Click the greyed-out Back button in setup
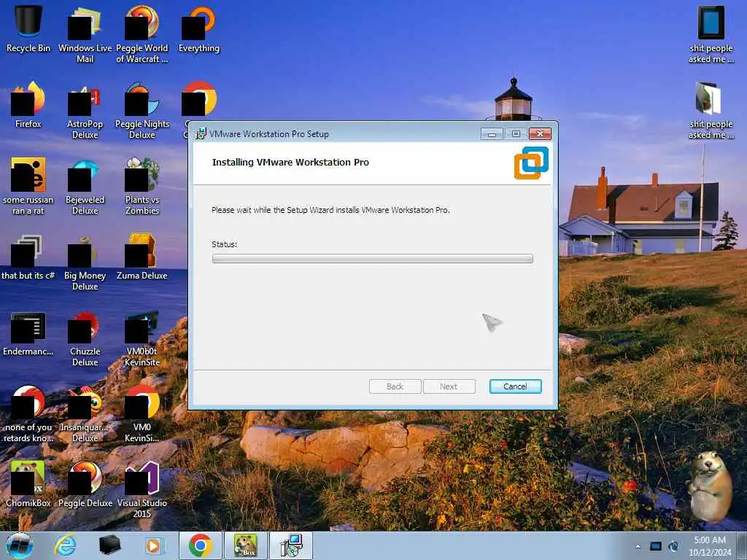Viewport: 747px width, 560px height. (x=395, y=386)
